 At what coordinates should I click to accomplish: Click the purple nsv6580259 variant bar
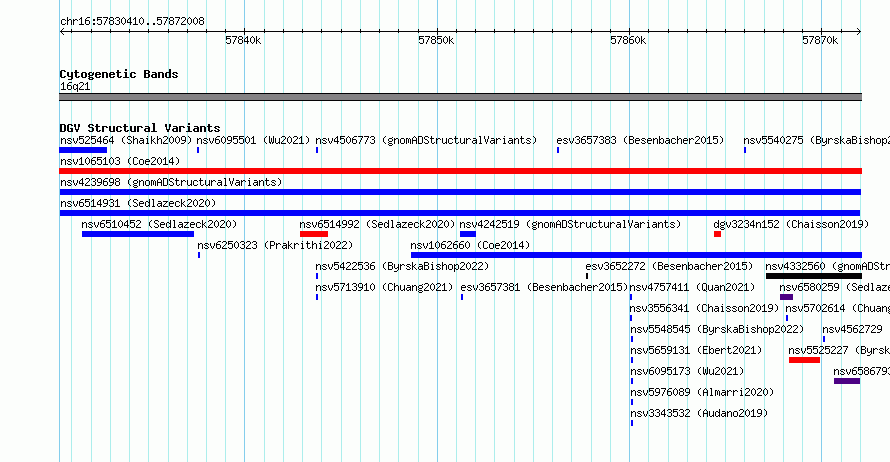click(x=786, y=297)
